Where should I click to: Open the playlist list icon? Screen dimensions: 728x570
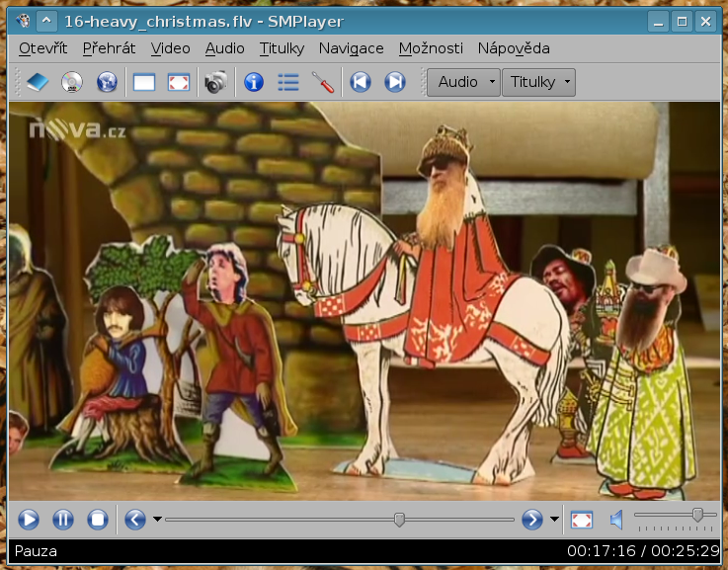287,83
